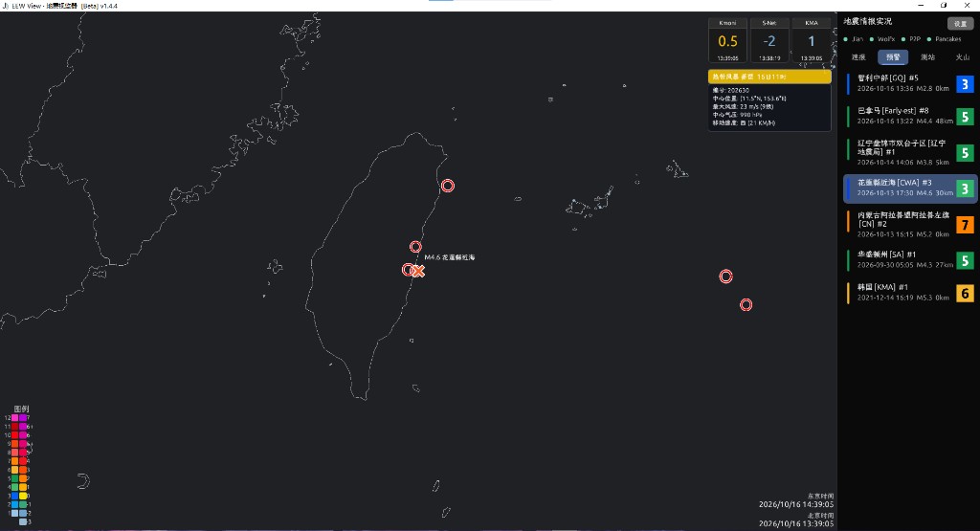Viewport: 980px width, 531px height.
Task: Select the 智利中部 [GQ] #5 event
Action: pyautogui.click(x=910, y=83)
